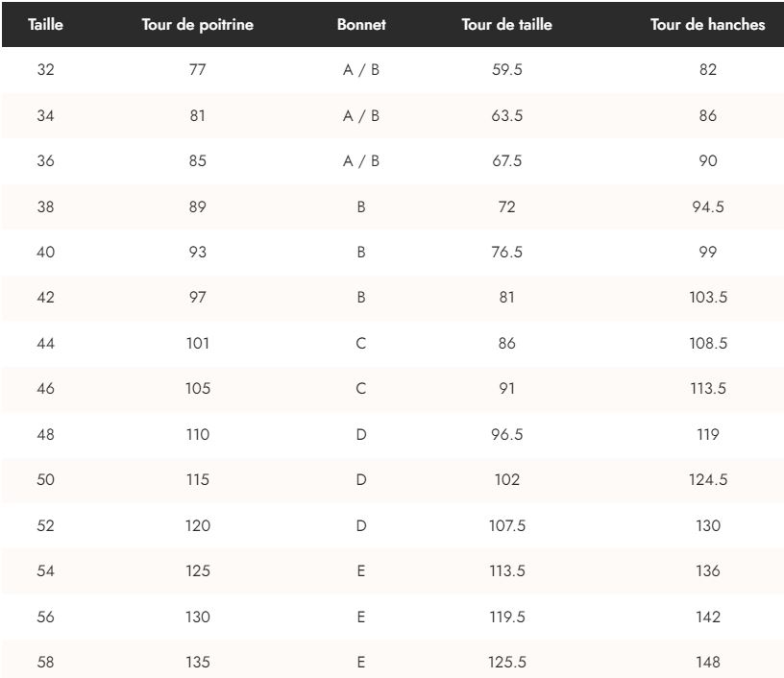The image size is (784, 678).
Task: Select the 96.5 waist measurement cell
Action: tap(506, 434)
